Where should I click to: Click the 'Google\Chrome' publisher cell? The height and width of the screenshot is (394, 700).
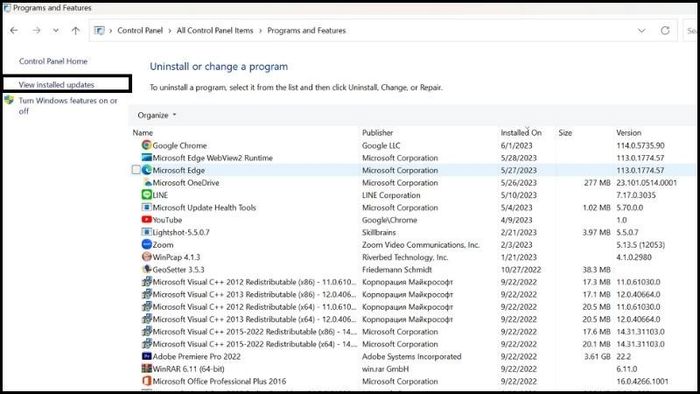389,220
